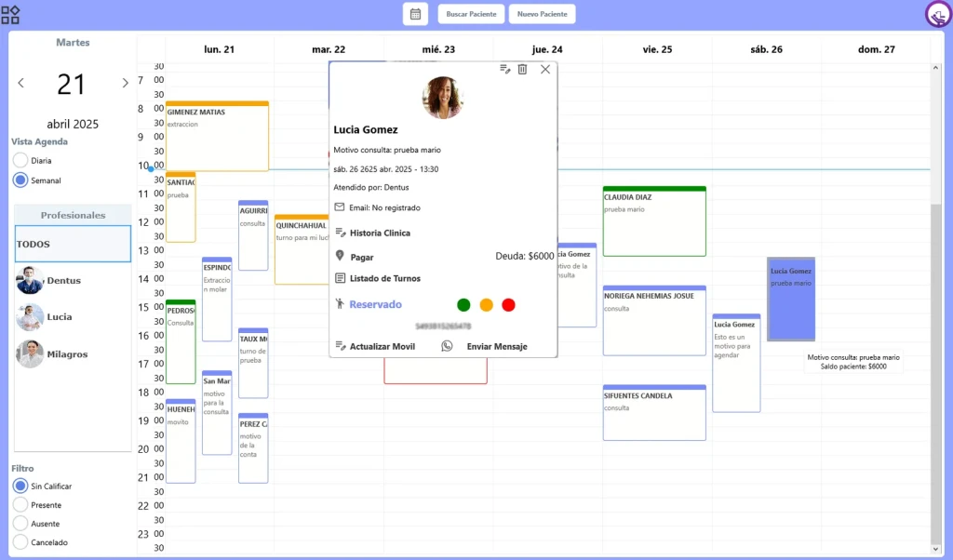Click the Historia Clinica list icon

point(340,233)
